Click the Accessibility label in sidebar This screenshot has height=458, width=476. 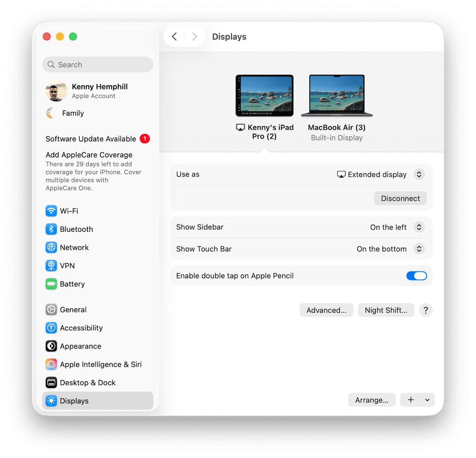[81, 328]
